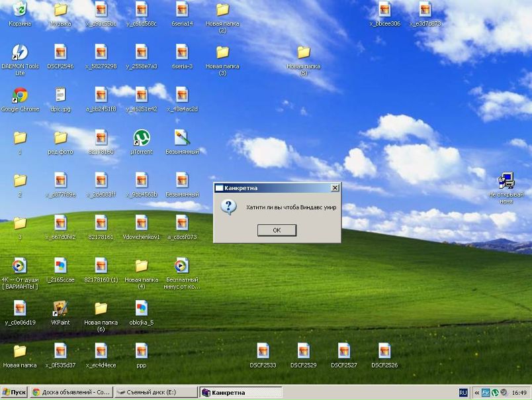Expand hidden system tray icons

coord(476,393)
